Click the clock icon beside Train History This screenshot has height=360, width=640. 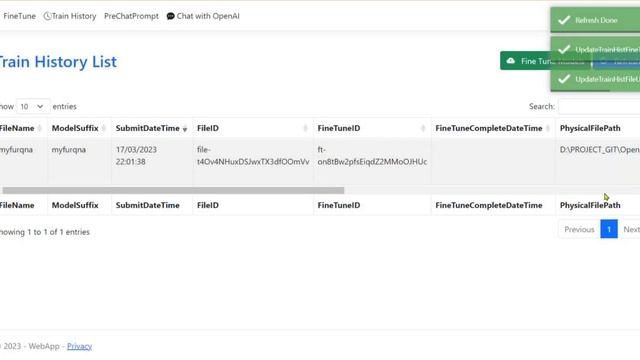point(47,16)
